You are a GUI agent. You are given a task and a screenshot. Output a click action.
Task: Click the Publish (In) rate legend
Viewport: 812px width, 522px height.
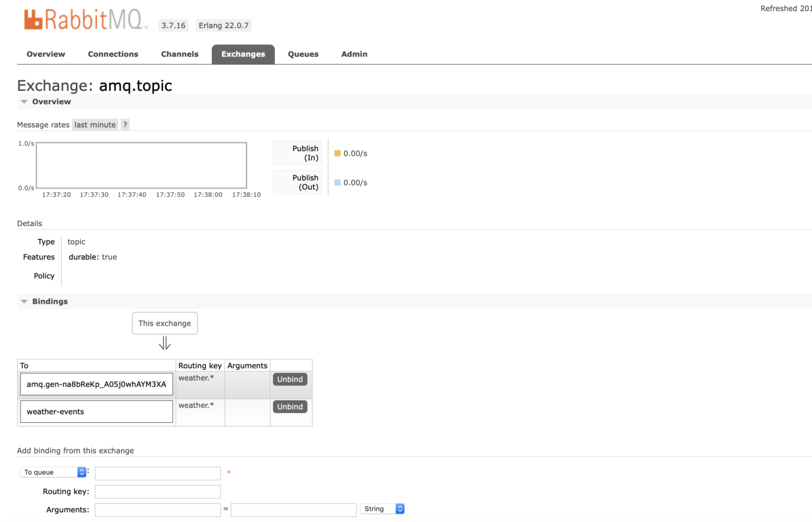click(x=297, y=153)
